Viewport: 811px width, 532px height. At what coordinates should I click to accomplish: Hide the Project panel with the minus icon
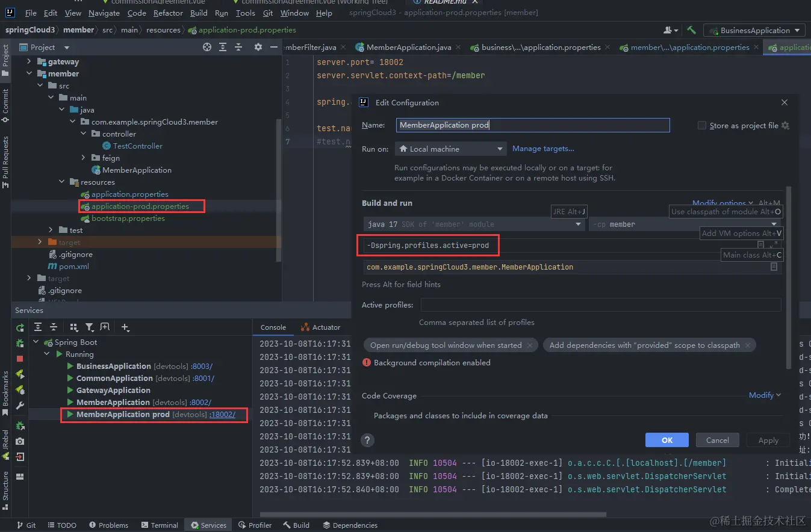[x=274, y=47]
